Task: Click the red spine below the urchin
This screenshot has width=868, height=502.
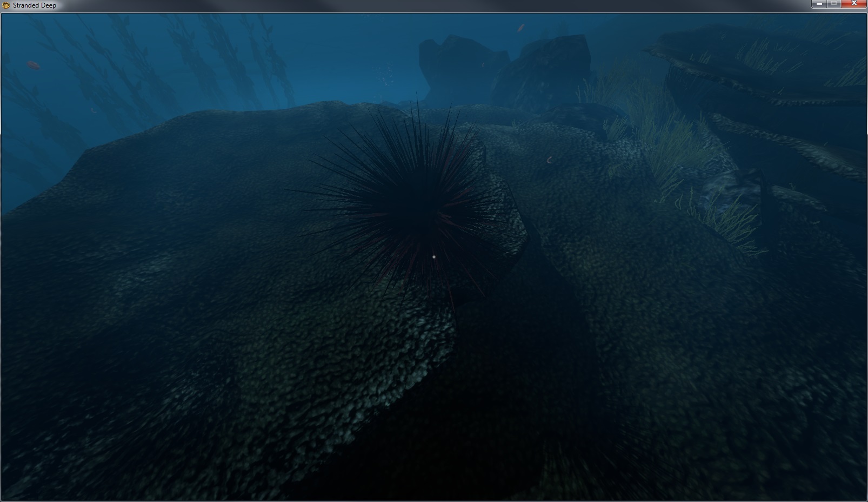Action: click(451, 300)
